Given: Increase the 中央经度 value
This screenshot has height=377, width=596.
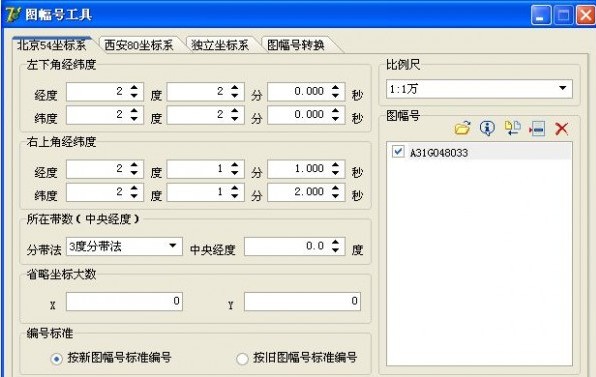Looking at the screenshot, I should point(335,242).
